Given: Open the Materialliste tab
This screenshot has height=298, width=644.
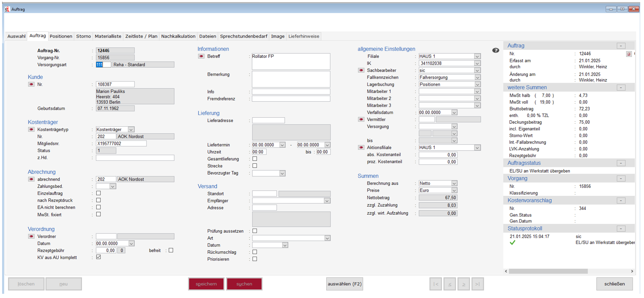Looking at the screenshot, I should coord(108,36).
